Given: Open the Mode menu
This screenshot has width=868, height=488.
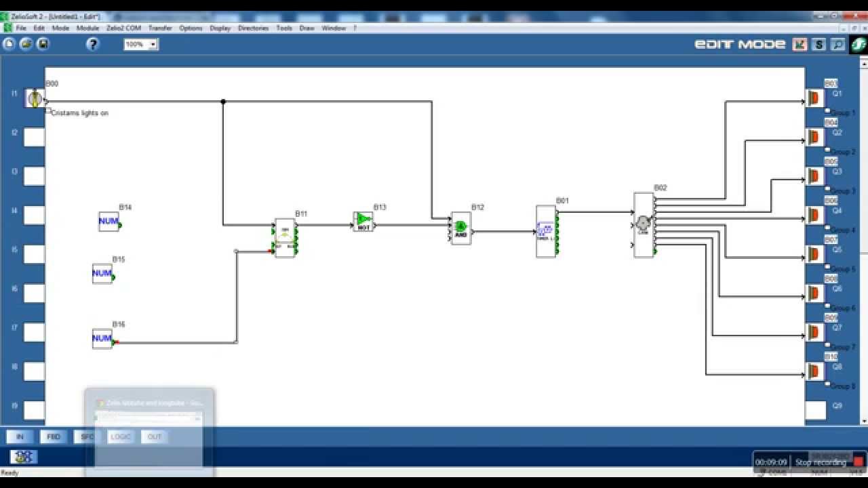Looking at the screenshot, I should pyautogui.click(x=60, y=28).
